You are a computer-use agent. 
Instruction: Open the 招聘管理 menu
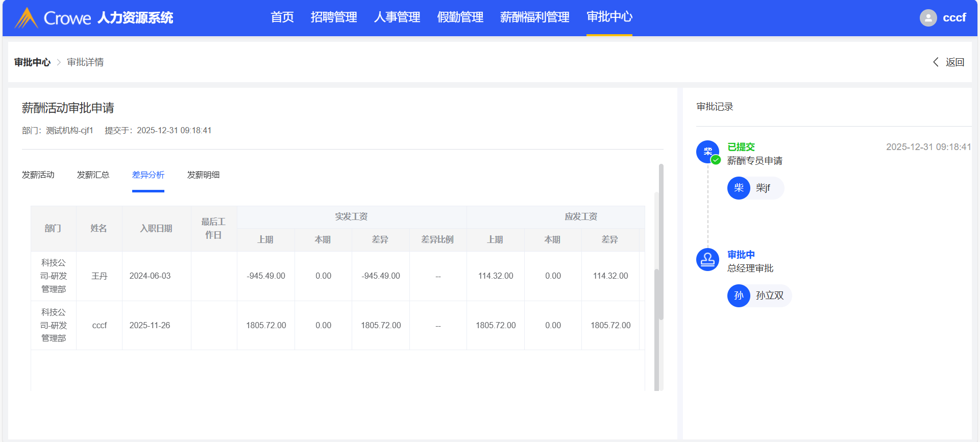pyautogui.click(x=334, y=17)
